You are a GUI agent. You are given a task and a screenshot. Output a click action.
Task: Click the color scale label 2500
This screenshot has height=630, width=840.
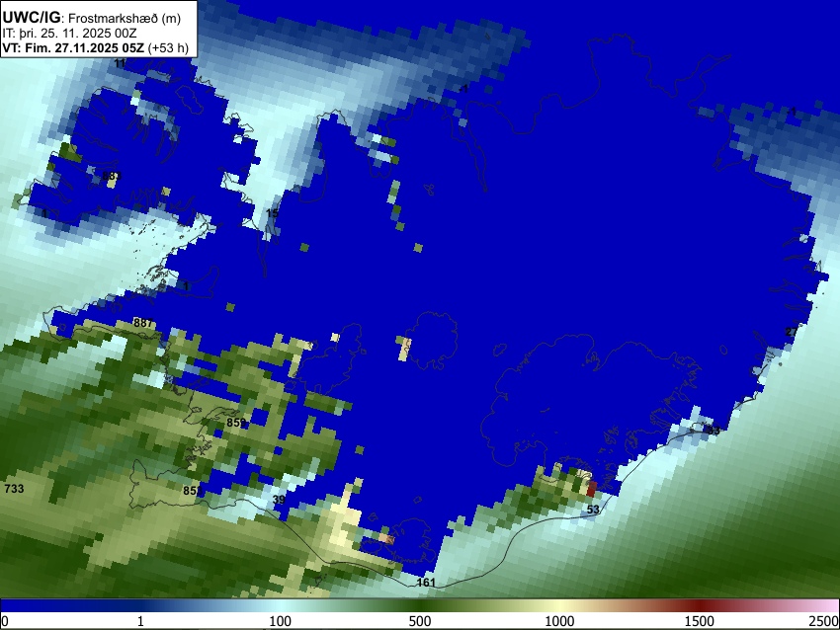(x=824, y=621)
